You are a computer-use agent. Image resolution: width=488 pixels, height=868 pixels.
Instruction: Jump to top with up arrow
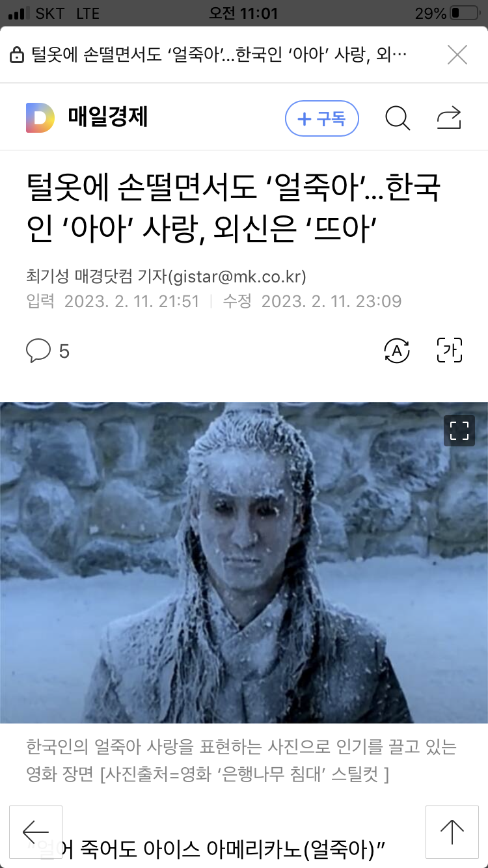452,832
